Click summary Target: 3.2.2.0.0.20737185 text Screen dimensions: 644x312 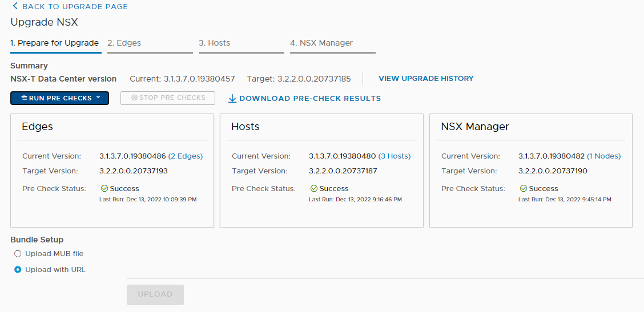tap(299, 79)
